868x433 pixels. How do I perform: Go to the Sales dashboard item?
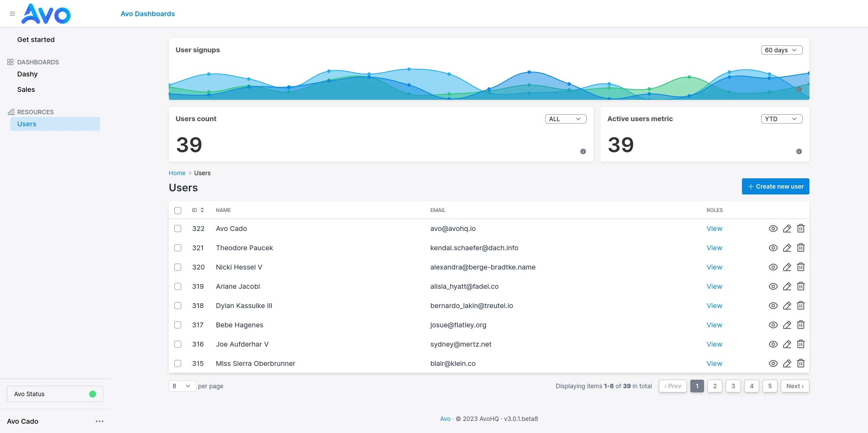tap(26, 89)
